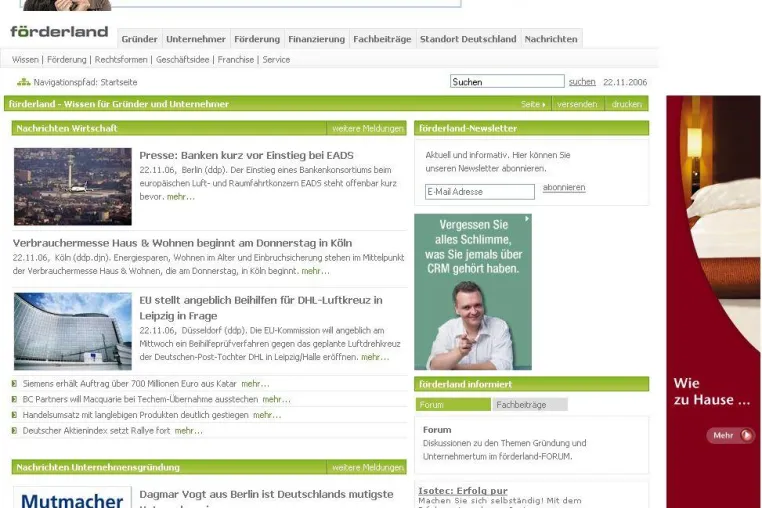The height and width of the screenshot is (508, 762).
Task: Click into the E-Mail Adresse newsletter field
Action: click(x=480, y=192)
